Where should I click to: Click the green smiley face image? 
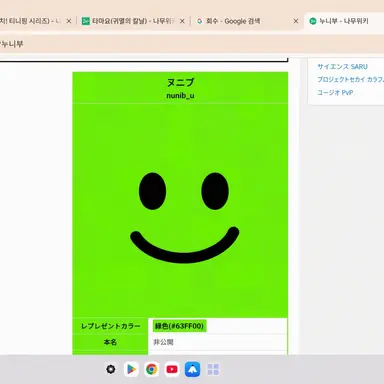click(180, 211)
